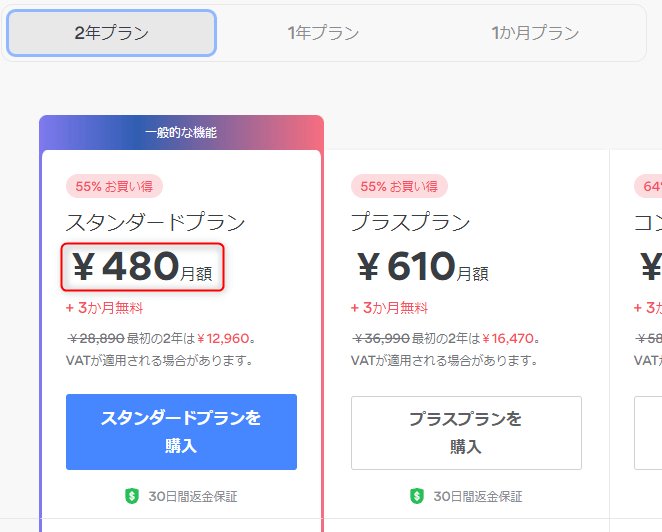This screenshot has height=532, width=662.
Task: Click the ¥16,470 discounted total price
Action: click(508, 339)
